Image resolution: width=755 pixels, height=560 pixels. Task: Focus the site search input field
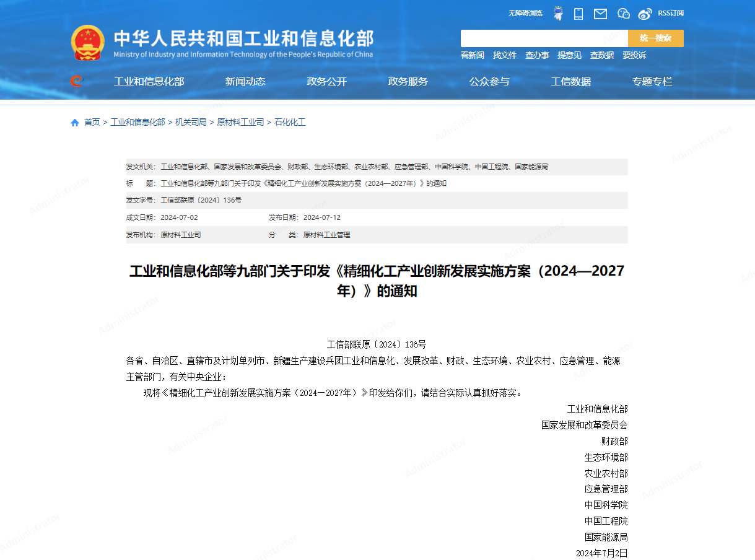pyautogui.click(x=544, y=38)
